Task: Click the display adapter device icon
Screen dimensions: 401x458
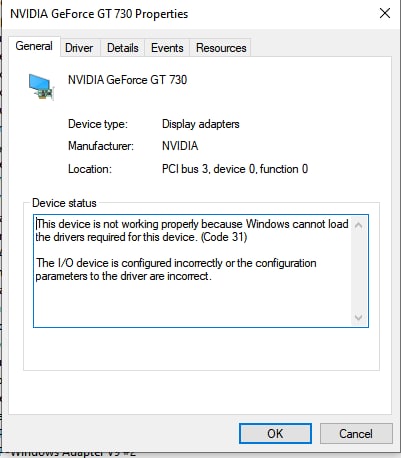Action: [x=41, y=87]
